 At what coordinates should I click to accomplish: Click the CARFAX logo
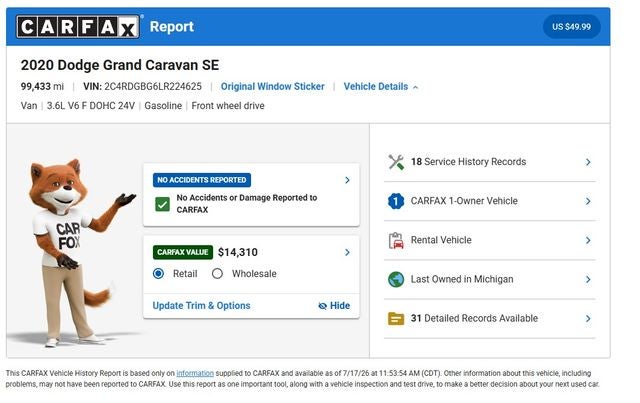tap(78, 27)
